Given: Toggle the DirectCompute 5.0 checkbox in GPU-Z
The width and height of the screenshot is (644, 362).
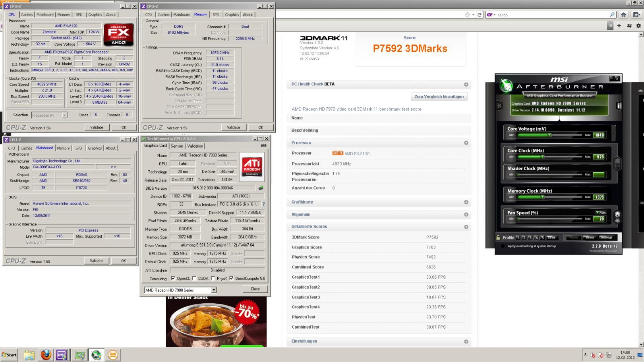Looking at the screenshot, I should [x=231, y=278].
